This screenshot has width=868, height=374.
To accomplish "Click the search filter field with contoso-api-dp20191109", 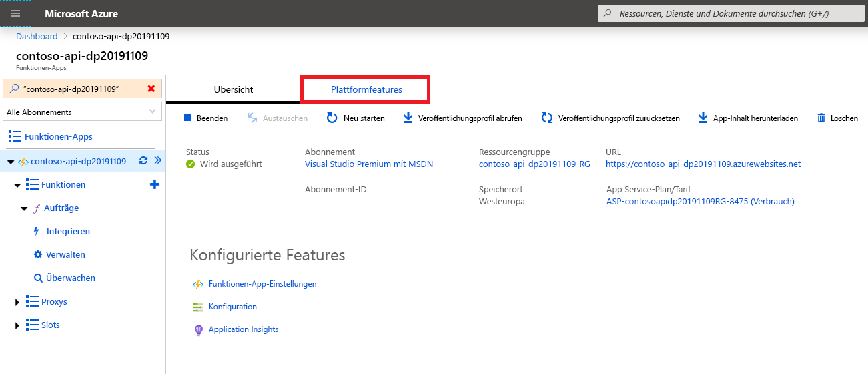I will 83,89.
